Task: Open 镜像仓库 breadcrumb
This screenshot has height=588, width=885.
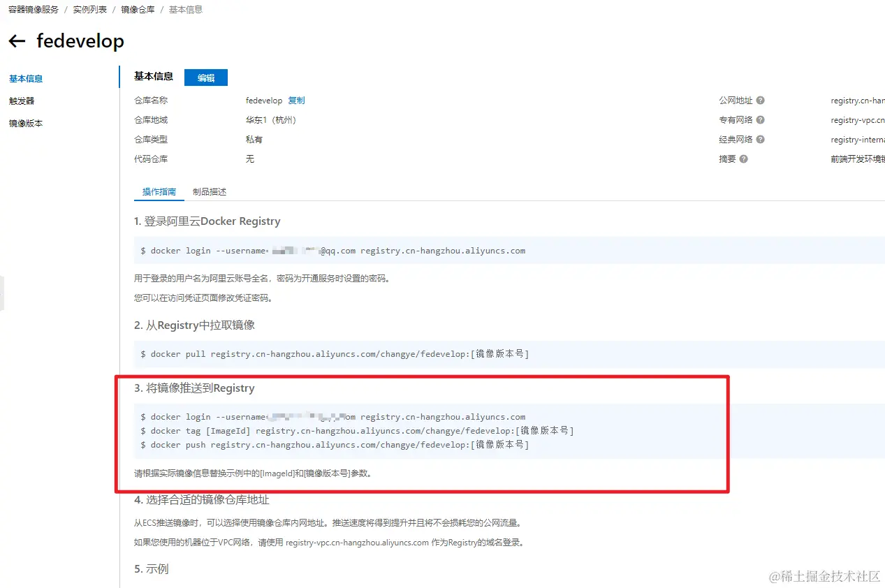Action: tap(138, 10)
